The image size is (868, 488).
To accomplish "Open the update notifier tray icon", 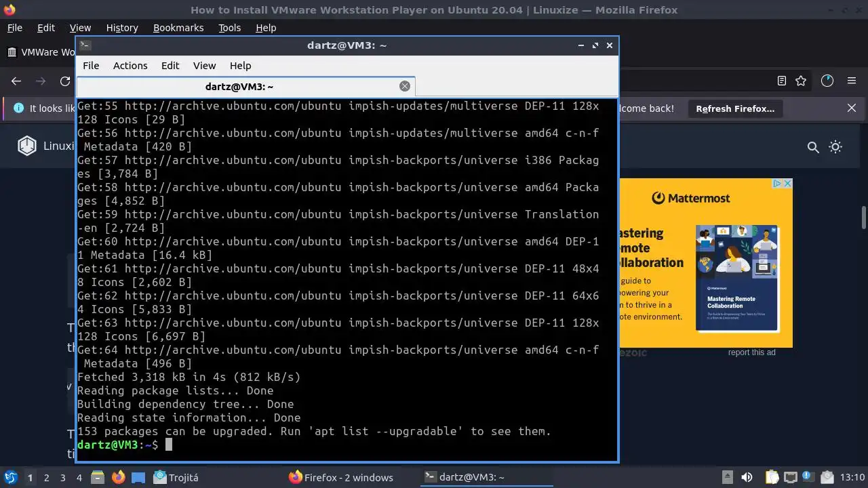I will click(x=808, y=477).
